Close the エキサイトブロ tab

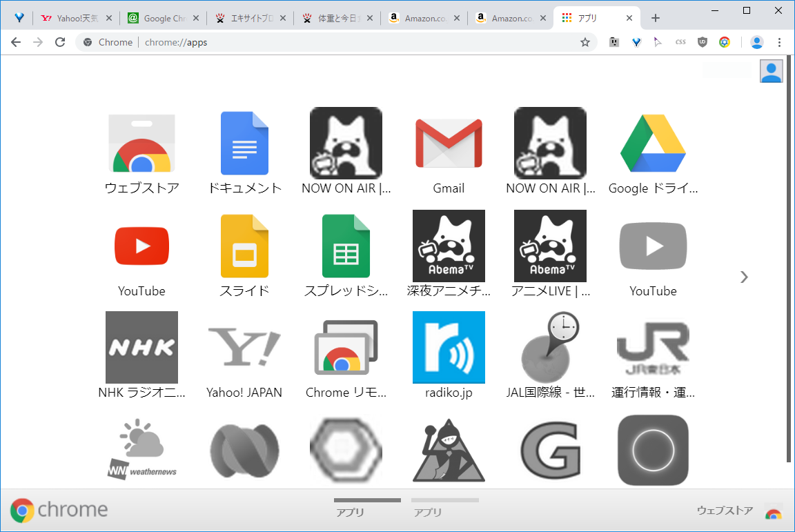click(283, 18)
